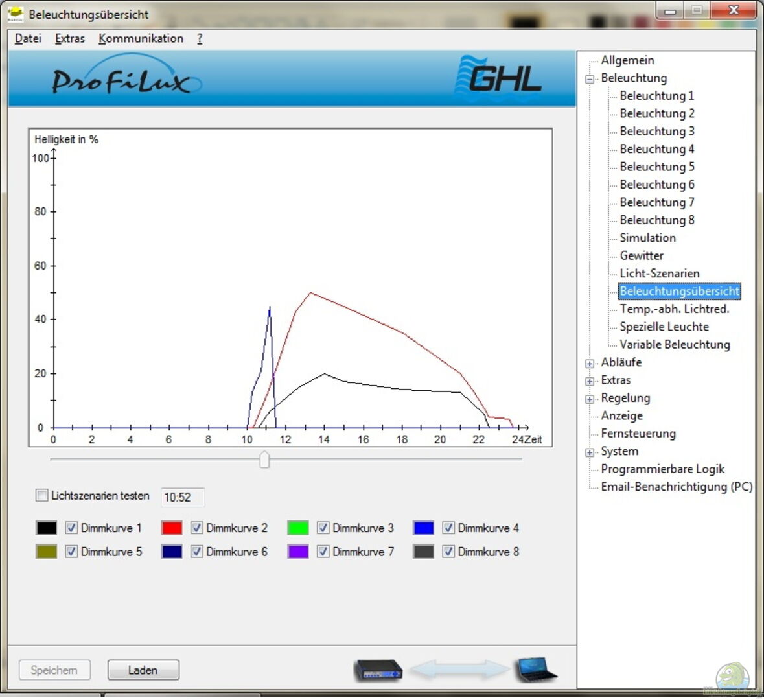Expand the Regelung tree node
Viewport: 764px width, 700px height.
[590, 399]
